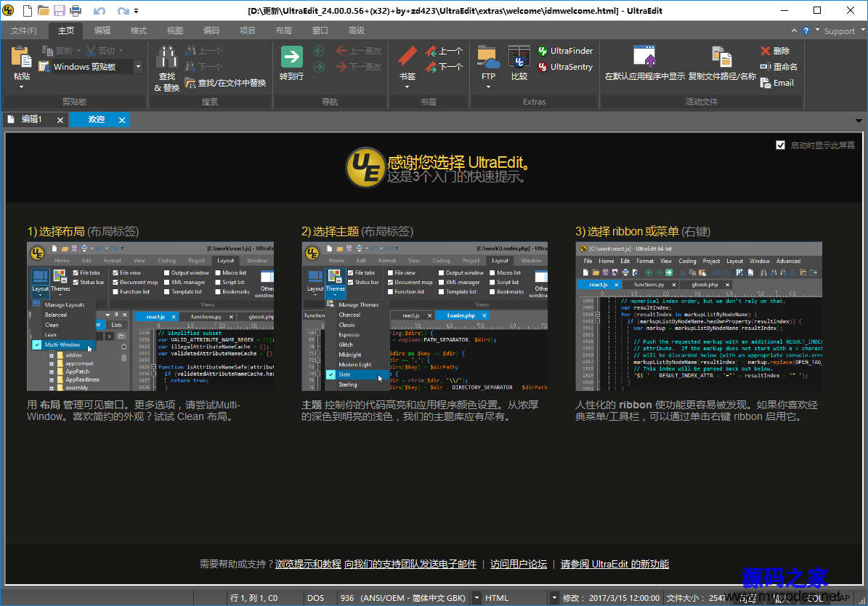
Task: Launch UltraSentry from Extras group
Action: tap(565, 67)
